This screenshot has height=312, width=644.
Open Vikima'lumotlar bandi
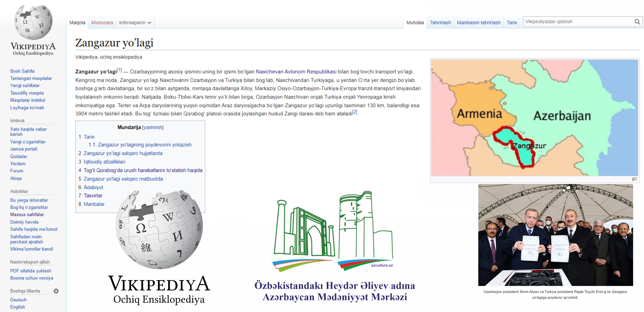pyautogui.click(x=32, y=249)
